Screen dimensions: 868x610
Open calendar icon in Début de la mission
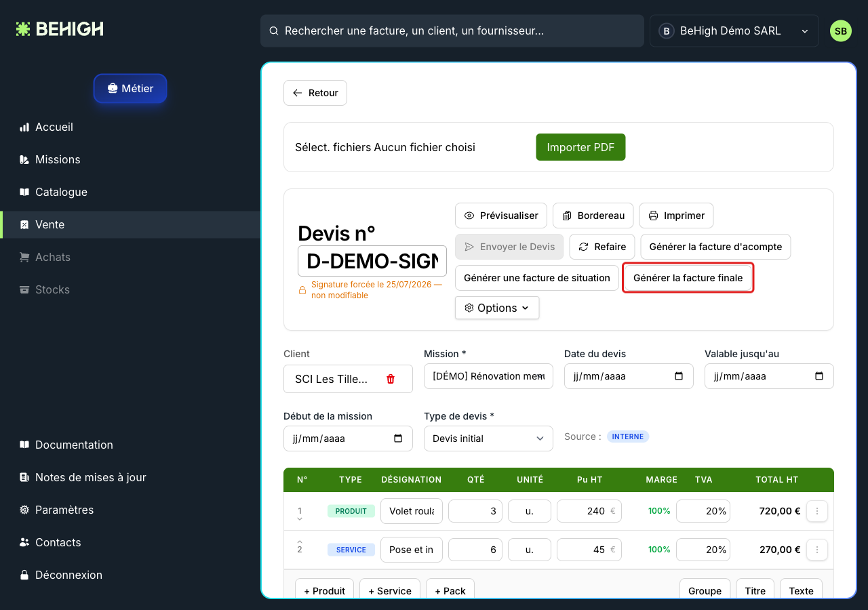tap(398, 439)
